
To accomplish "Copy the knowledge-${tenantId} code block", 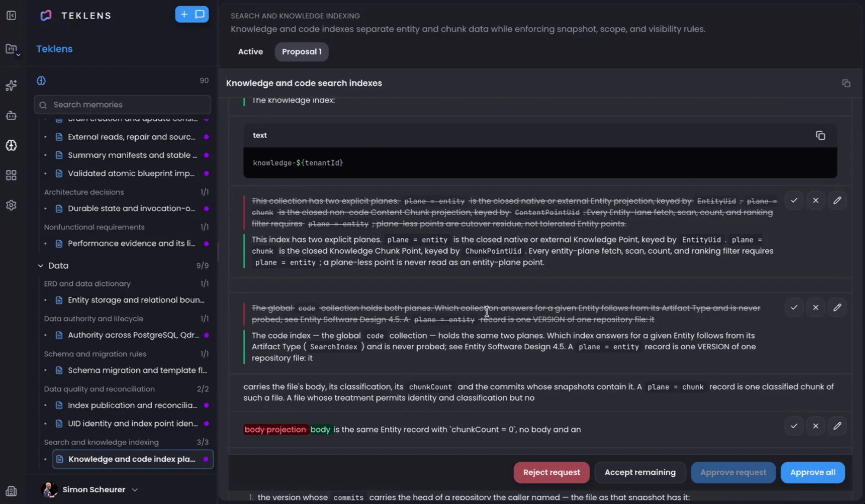I will pyautogui.click(x=820, y=135).
